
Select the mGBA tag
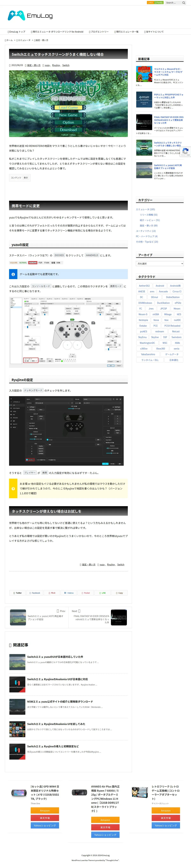(156, 314)
